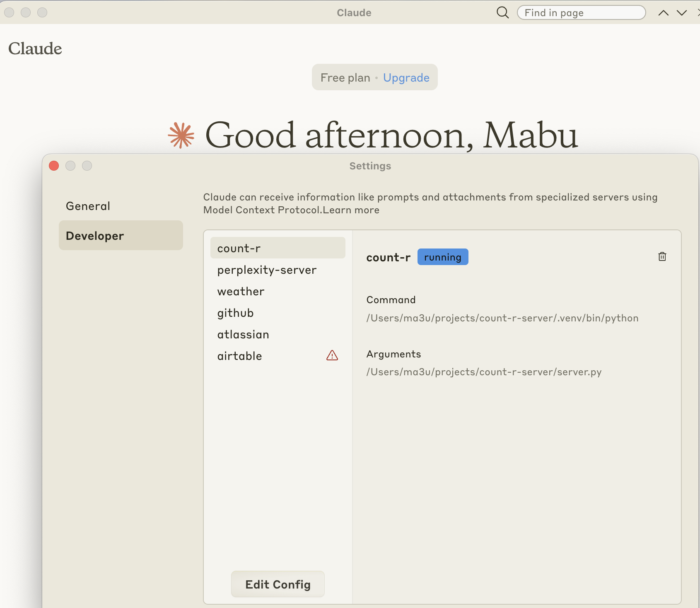Click the orange Claude starburst logo
The height and width of the screenshot is (608, 700).
click(x=181, y=135)
